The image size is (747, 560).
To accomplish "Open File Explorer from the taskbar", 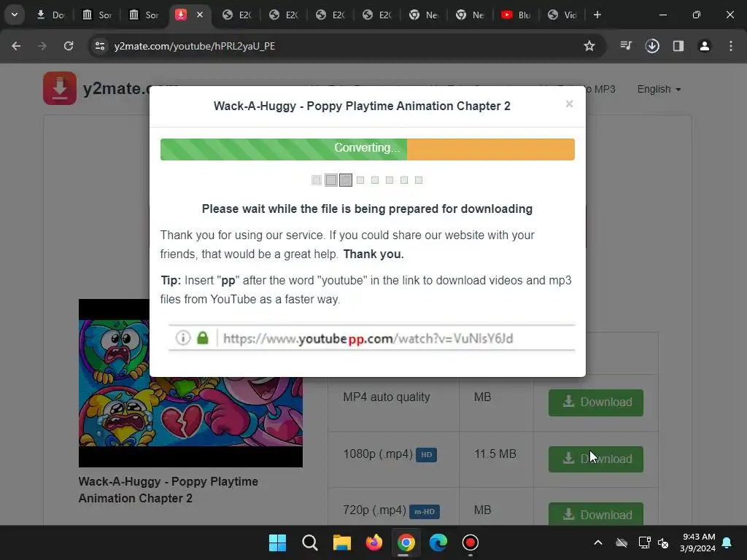I will tap(341, 542).
